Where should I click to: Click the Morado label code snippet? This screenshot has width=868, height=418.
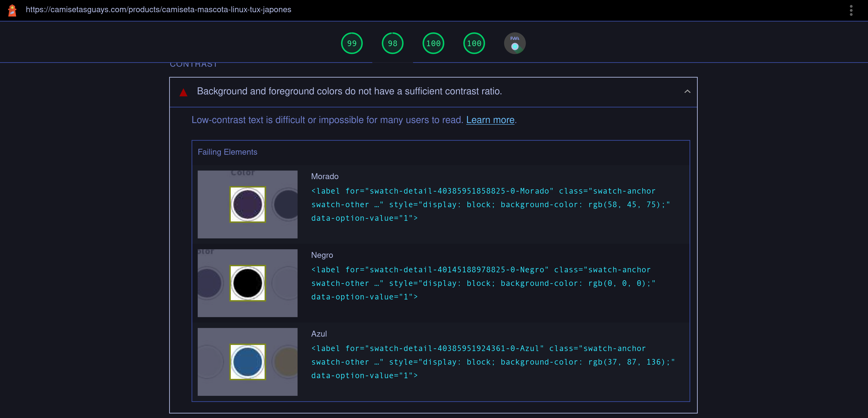tap(489, 204)
